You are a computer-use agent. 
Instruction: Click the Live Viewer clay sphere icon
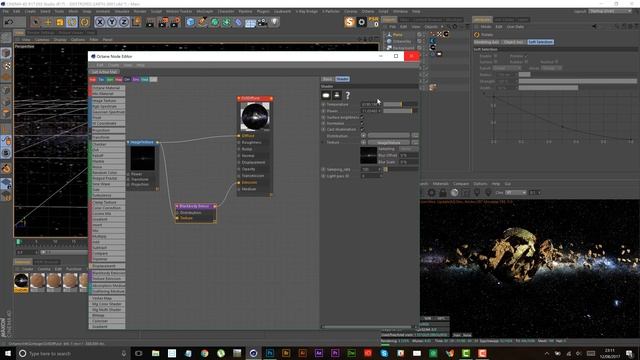coord(454,193)
